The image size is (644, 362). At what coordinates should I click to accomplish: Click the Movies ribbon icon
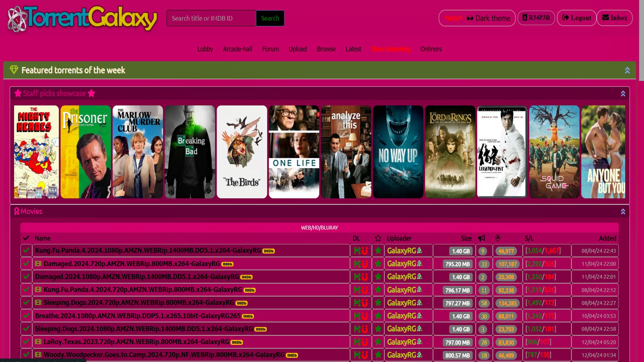[17, 211]
